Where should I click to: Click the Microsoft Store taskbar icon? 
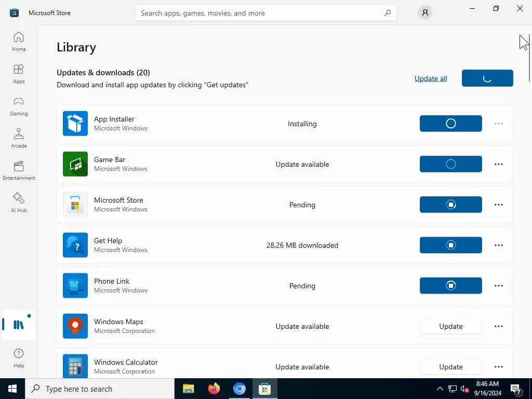(264, 389)
